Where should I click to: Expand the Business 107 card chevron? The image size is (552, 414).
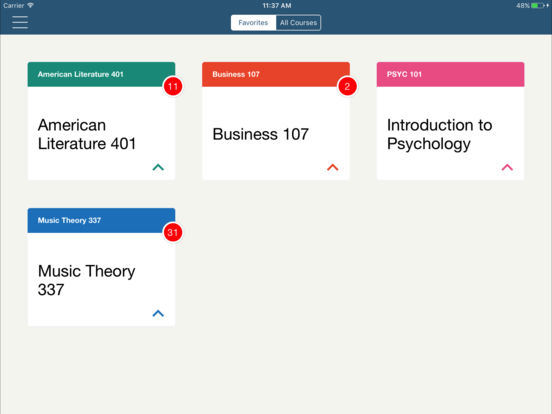point(333,167)
